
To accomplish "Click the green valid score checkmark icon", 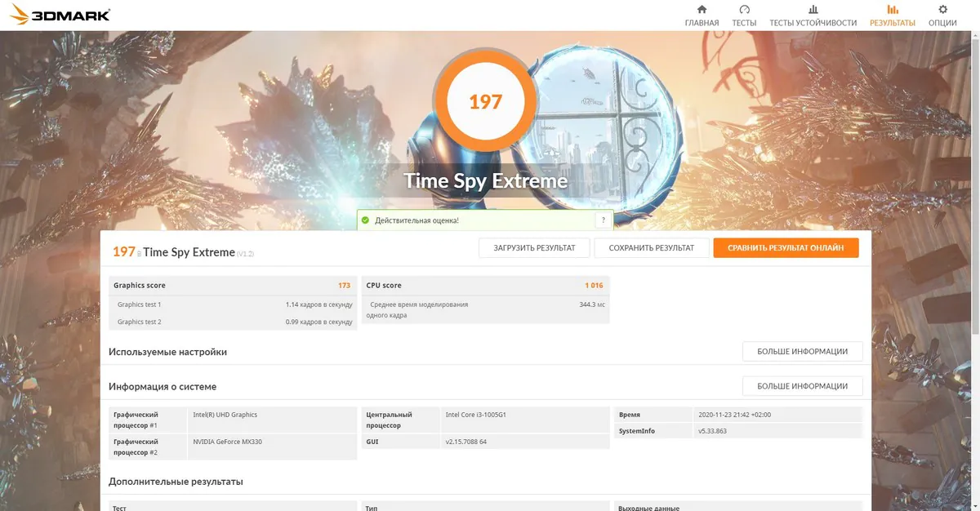I will tap(366, 220).
